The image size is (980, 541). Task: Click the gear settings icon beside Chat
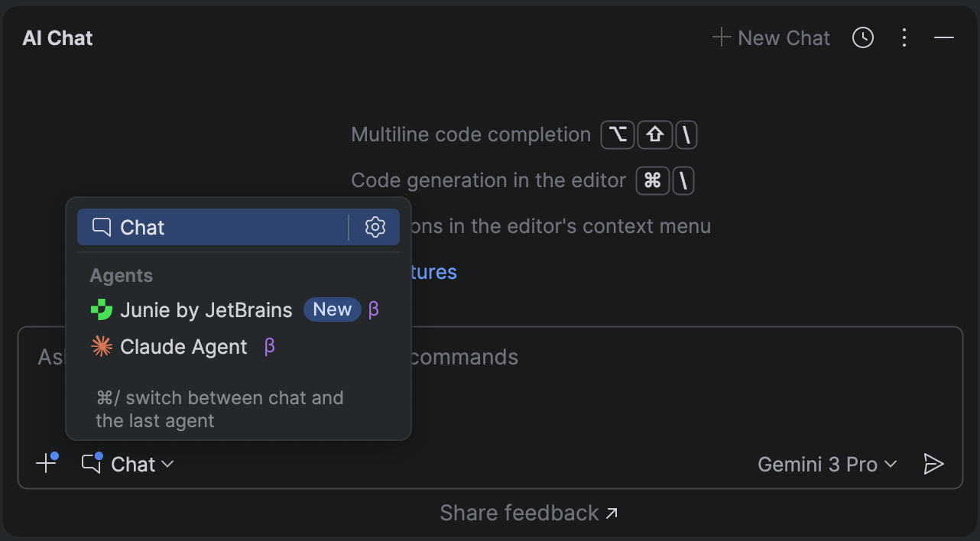(375, 227)
